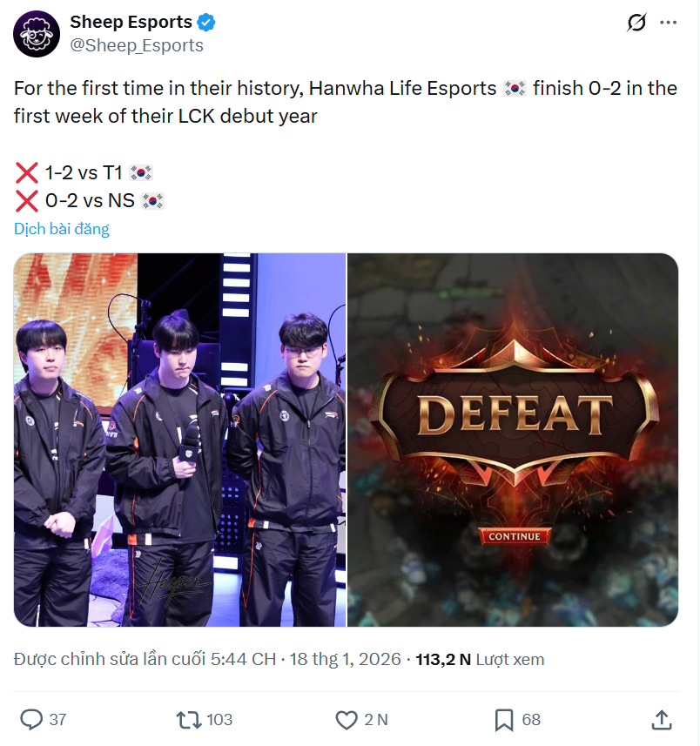The height and width of the screenshot is (746, 700).
Task: Click the share upload icon
Action: [x=662, y=719]
